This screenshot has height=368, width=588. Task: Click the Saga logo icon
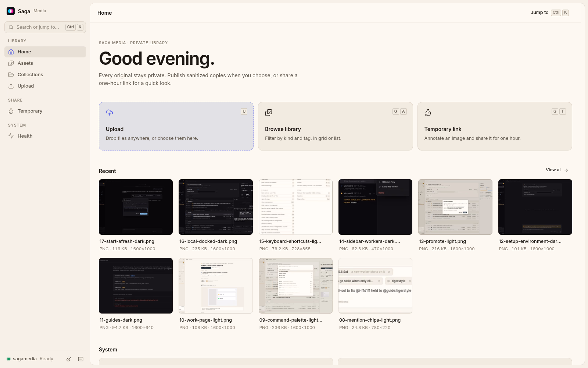point(11,11)
